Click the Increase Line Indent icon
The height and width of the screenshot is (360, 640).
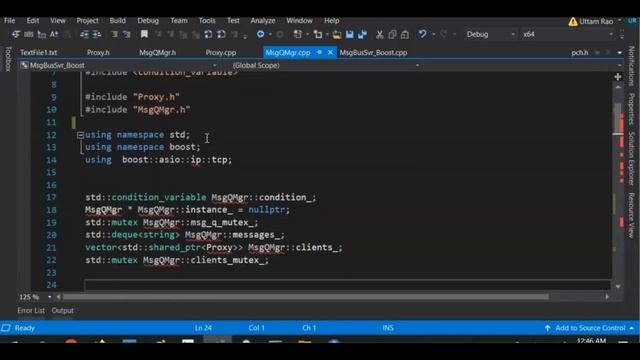pyautogui.click(x=97, y=35)
